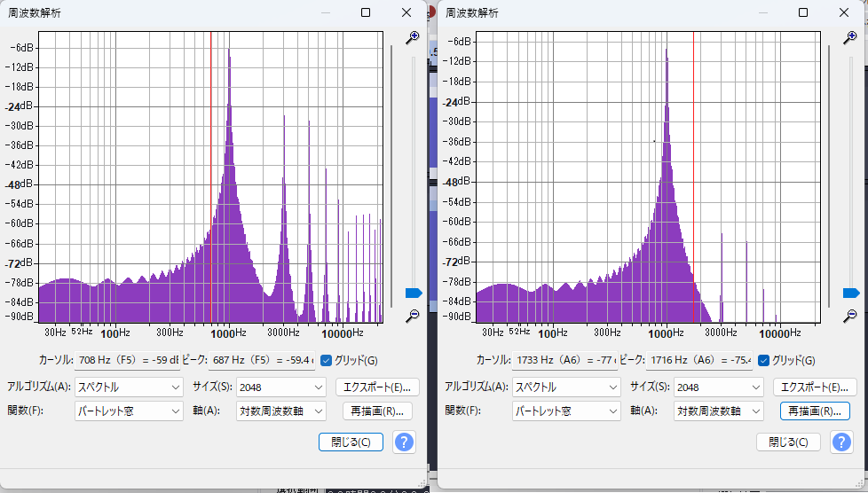This screenshot has width=868, height=493.
Task: Click 閉じる(C) button in left window
Action: pos(351,442)
